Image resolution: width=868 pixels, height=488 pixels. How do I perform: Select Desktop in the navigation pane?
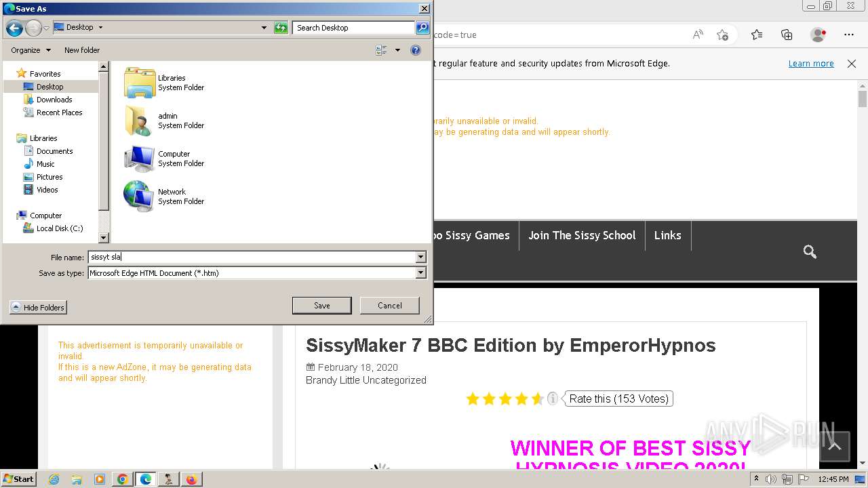50,87
